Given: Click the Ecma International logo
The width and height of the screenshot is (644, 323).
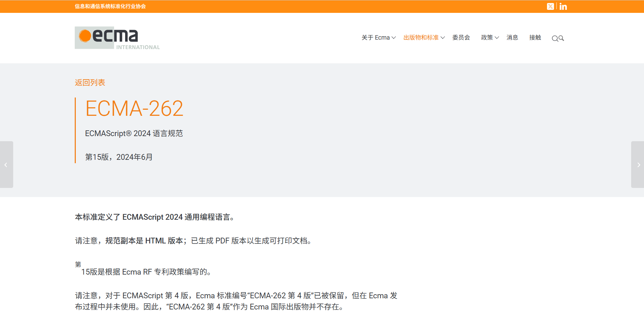Looking at the screenshot, I should [x=117, y=38].
